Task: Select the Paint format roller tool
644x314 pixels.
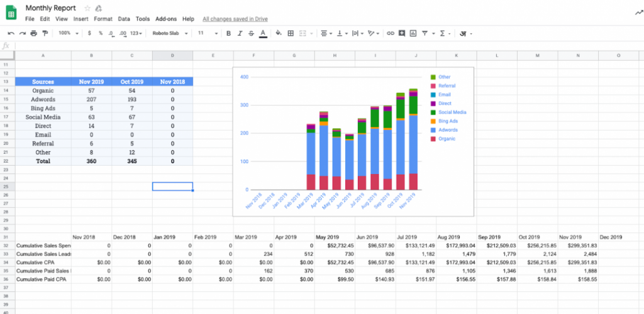Action: 45,33
